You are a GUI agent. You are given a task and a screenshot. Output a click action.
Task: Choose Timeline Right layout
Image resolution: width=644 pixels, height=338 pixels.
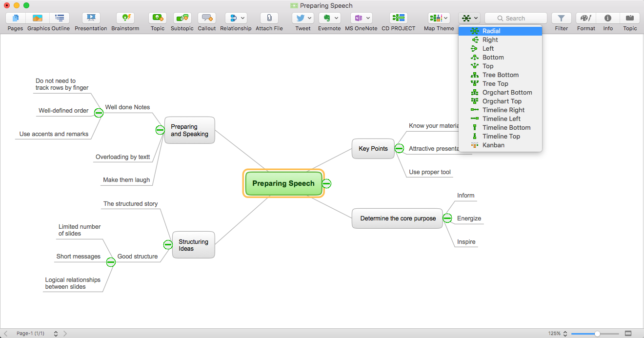click(500, 110)
